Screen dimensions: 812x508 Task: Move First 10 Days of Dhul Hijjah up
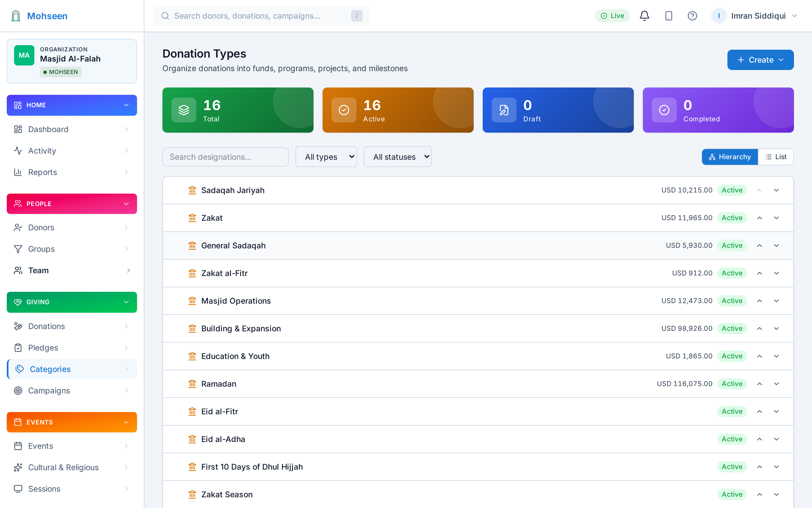pyautogui.click(x=759, y=467)
